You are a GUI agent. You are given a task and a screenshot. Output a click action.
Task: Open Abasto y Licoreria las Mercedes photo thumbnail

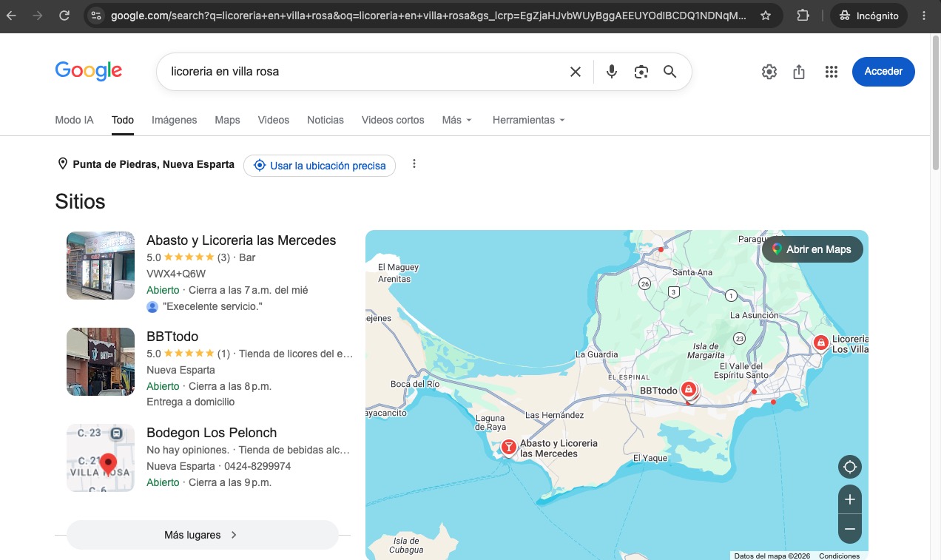101,266
